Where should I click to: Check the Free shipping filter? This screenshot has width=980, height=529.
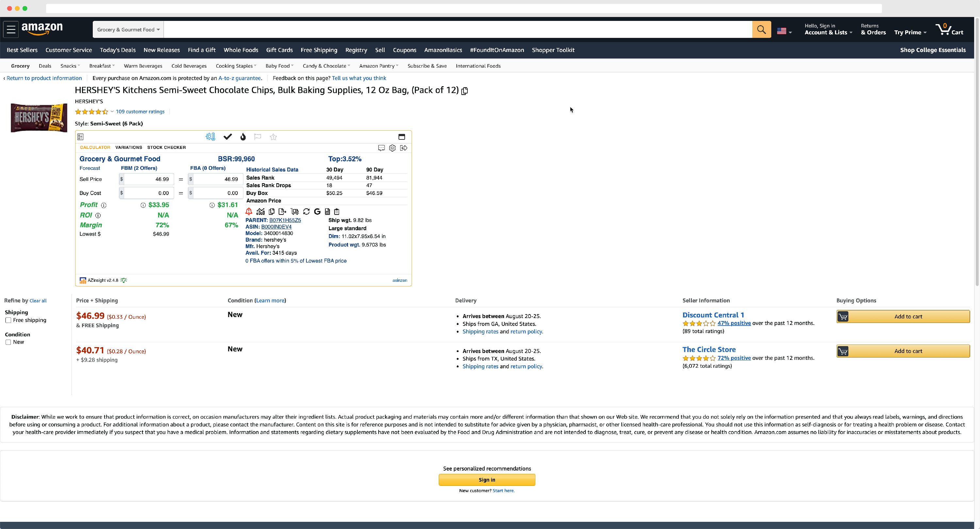pos(8,320)
